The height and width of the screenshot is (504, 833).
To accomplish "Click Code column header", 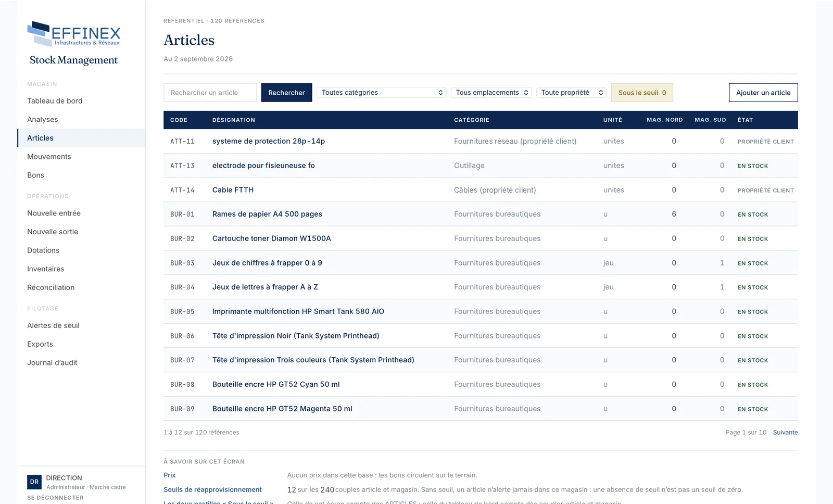I will tap(179, 120).
